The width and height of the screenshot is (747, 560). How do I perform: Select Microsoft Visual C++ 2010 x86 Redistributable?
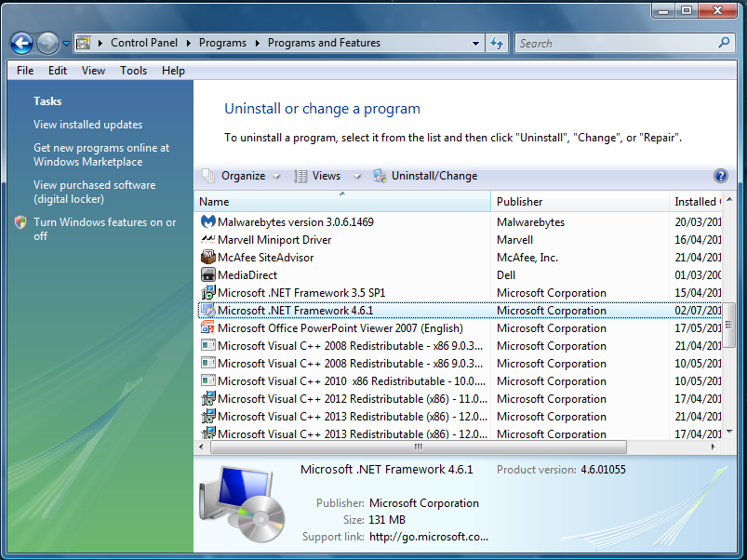click(x=460, y=381)
